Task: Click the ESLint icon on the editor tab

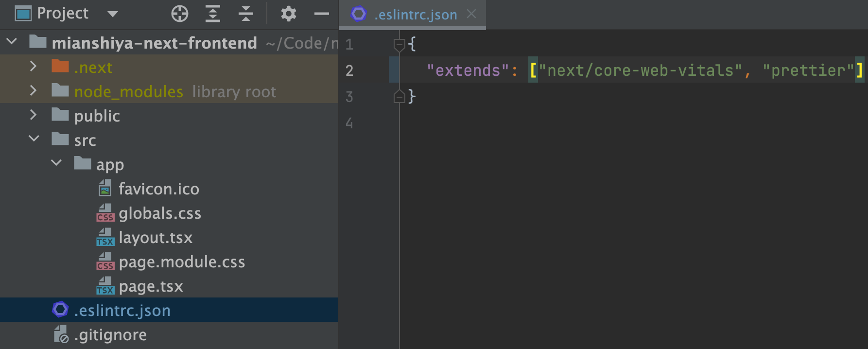Action: (x=359, y=14)
